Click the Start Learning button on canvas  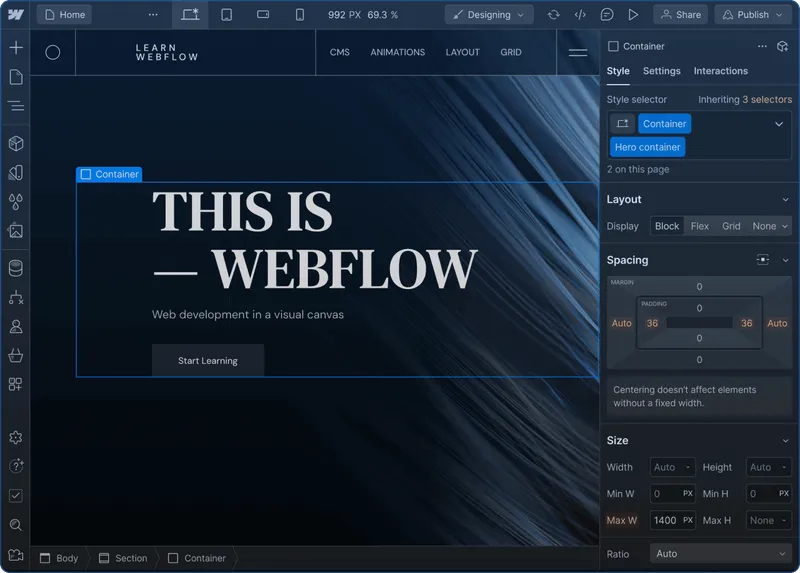point(208,360)
